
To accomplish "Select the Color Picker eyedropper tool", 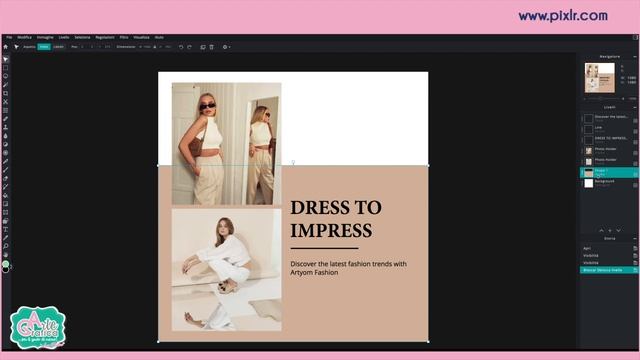I will 5,238.
